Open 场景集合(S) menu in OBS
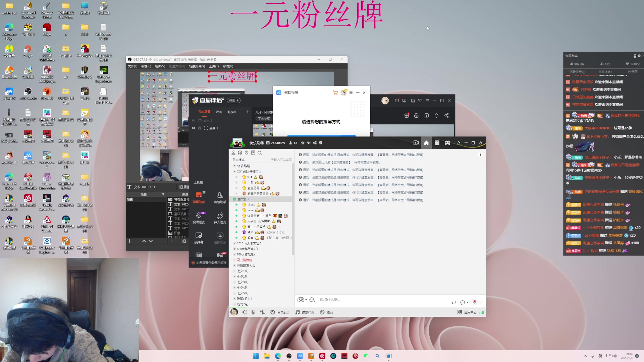The image size is (644, 362). coord(197,66)
